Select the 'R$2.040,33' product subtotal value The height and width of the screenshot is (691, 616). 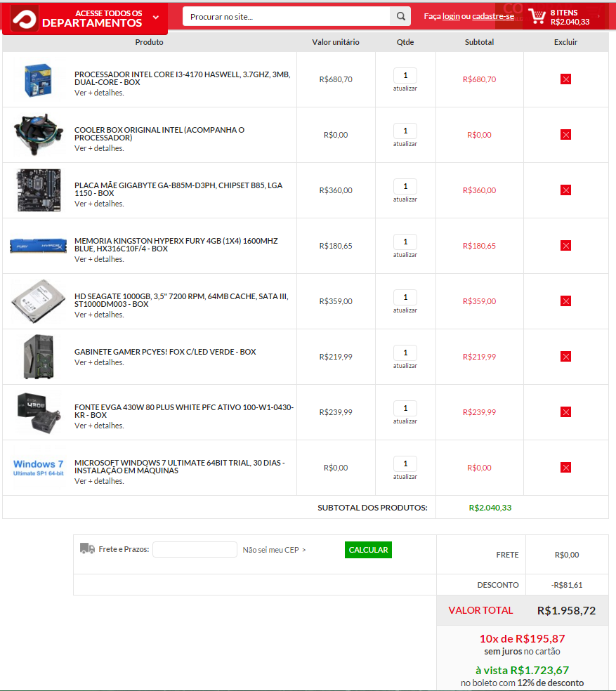pyautogui.click(x=490, y=508)
